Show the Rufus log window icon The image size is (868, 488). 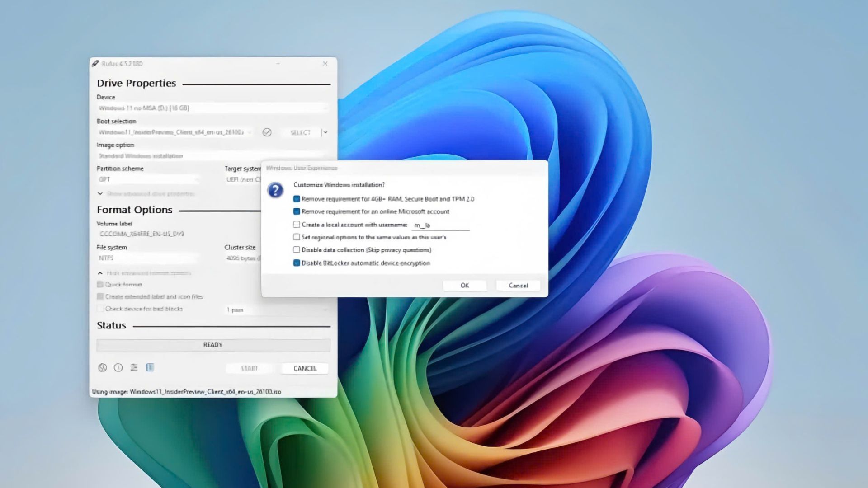tap(150, 368)
